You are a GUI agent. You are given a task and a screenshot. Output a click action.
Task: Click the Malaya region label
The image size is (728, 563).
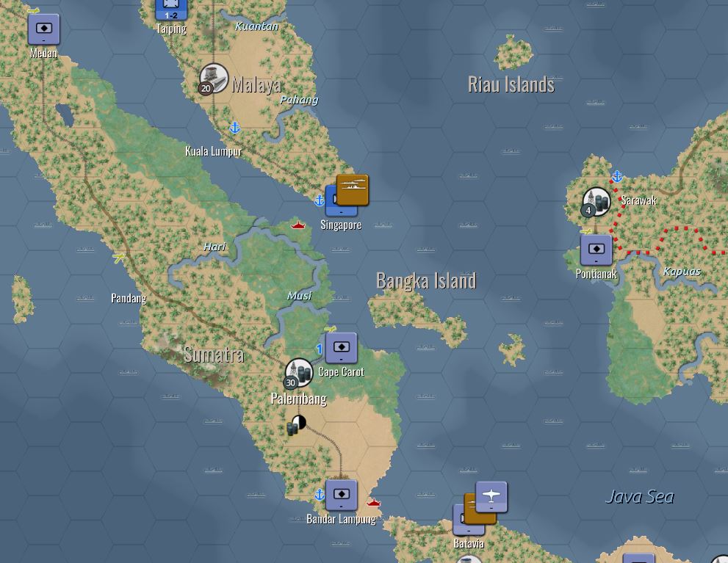coord(257,85)
